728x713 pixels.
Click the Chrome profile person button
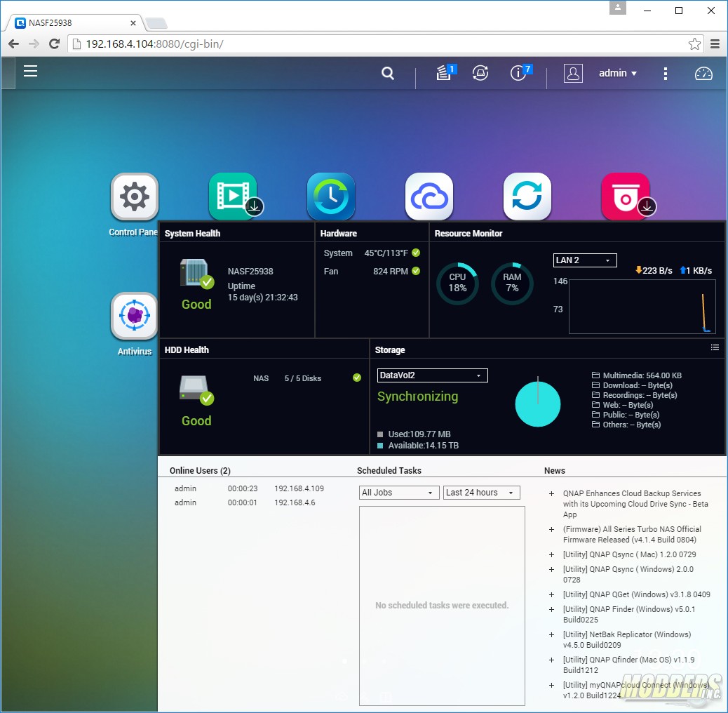[617, 8]
